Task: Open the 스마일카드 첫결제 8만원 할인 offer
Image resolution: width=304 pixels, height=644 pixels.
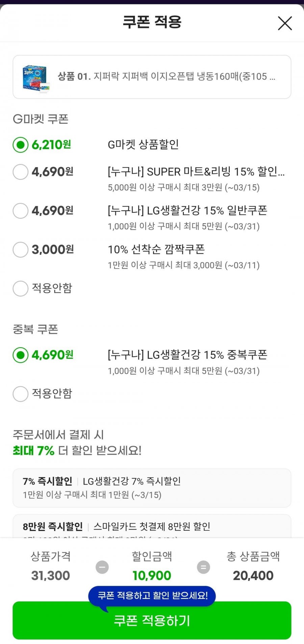Action: pyautogui.click(x=152, y=526)
